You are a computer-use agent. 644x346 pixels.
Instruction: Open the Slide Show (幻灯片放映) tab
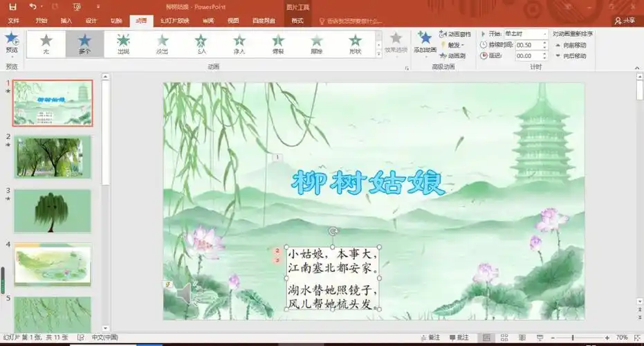pyautogui.click(x=174, y=21)
